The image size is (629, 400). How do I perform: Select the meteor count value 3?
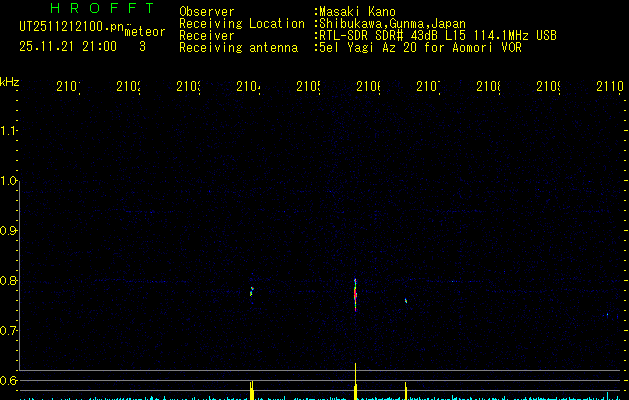point(142,46)
